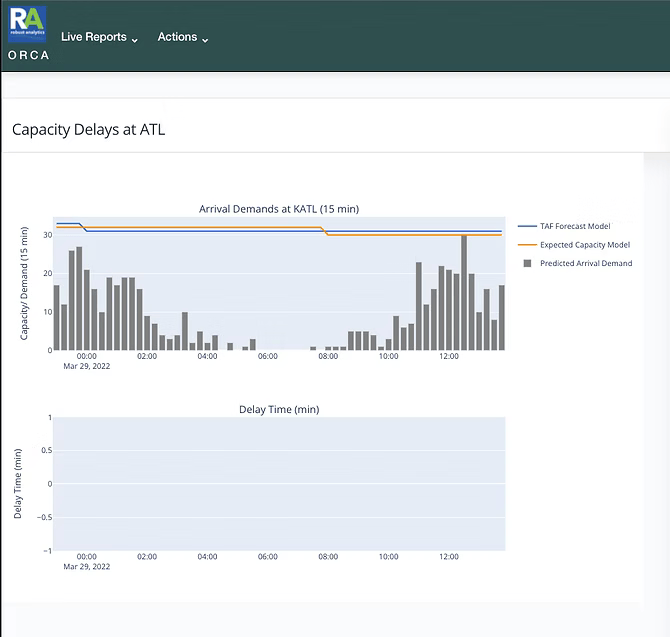Screen dimensions: 670x637
Task: Click the gray square legend symbol
Action: (x=525, y=263)
